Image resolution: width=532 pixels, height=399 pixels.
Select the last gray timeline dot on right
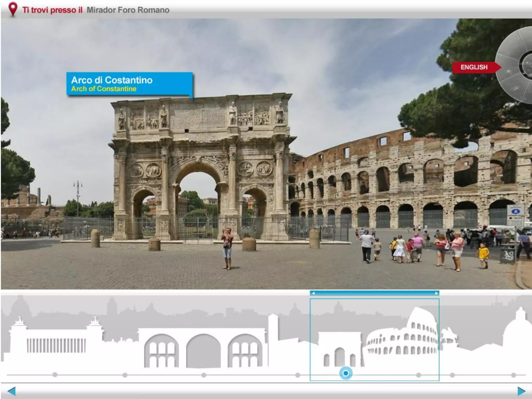pos(514,375)
